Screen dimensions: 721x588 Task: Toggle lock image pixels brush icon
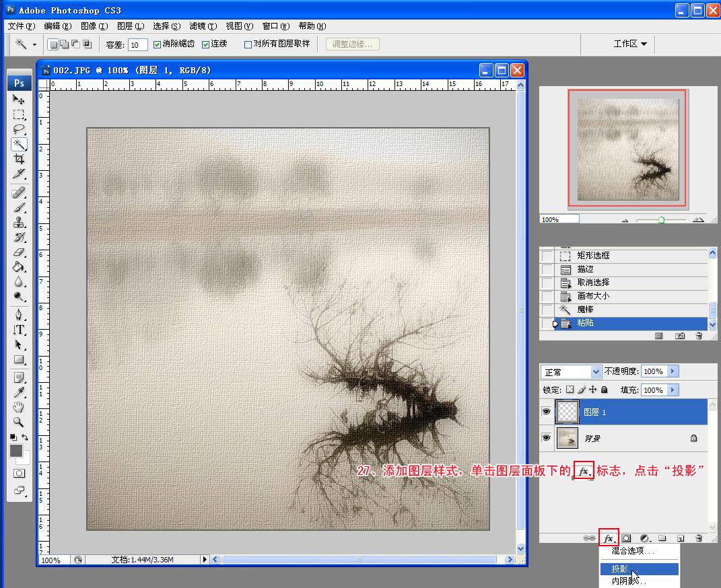pos(582,390)
